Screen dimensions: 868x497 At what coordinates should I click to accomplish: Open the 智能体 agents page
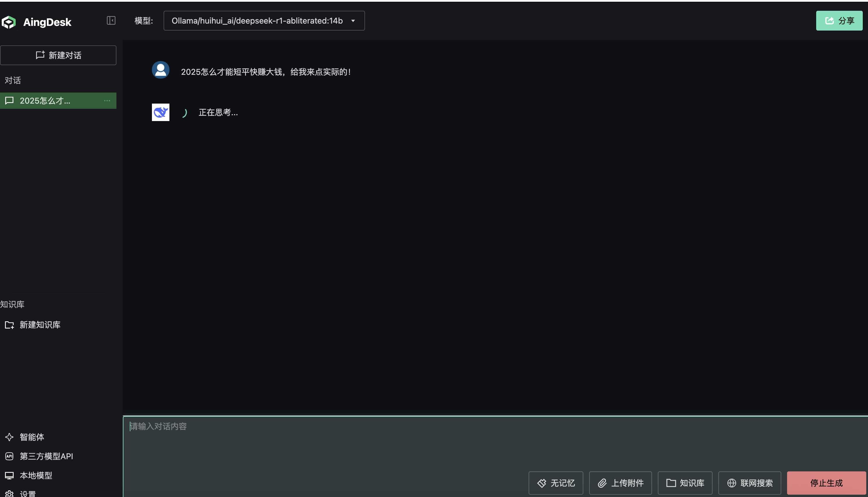click(x=24, y=437)
